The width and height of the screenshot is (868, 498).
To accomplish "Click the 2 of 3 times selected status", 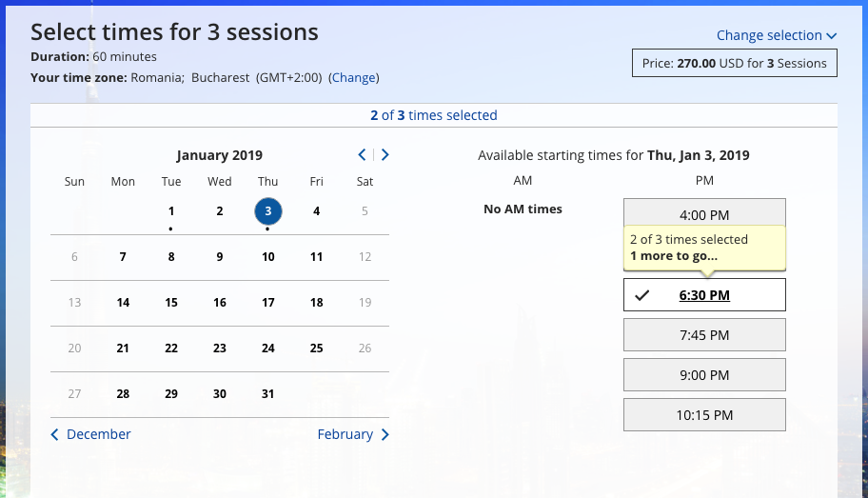I will click(x=434, y=115).
